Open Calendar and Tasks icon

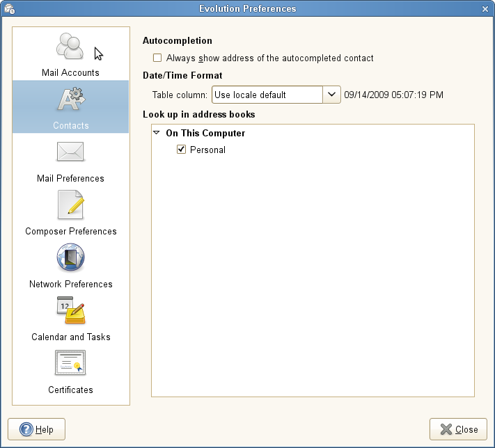point(71,310)
